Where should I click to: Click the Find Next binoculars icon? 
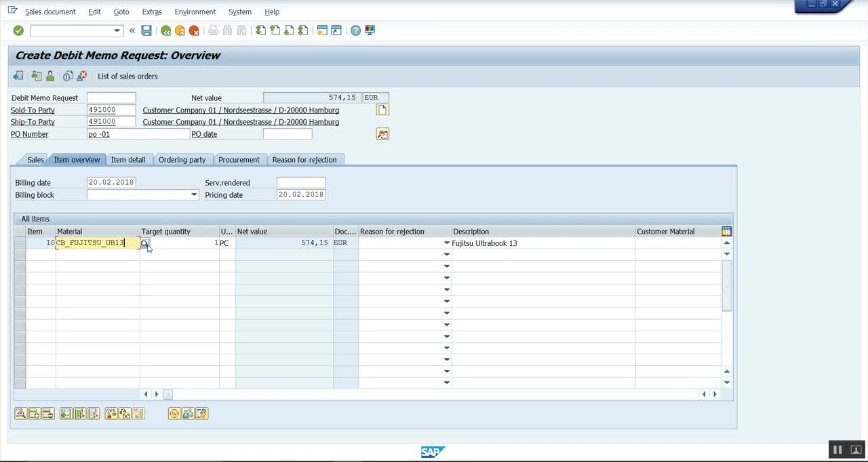coord(241,30)
